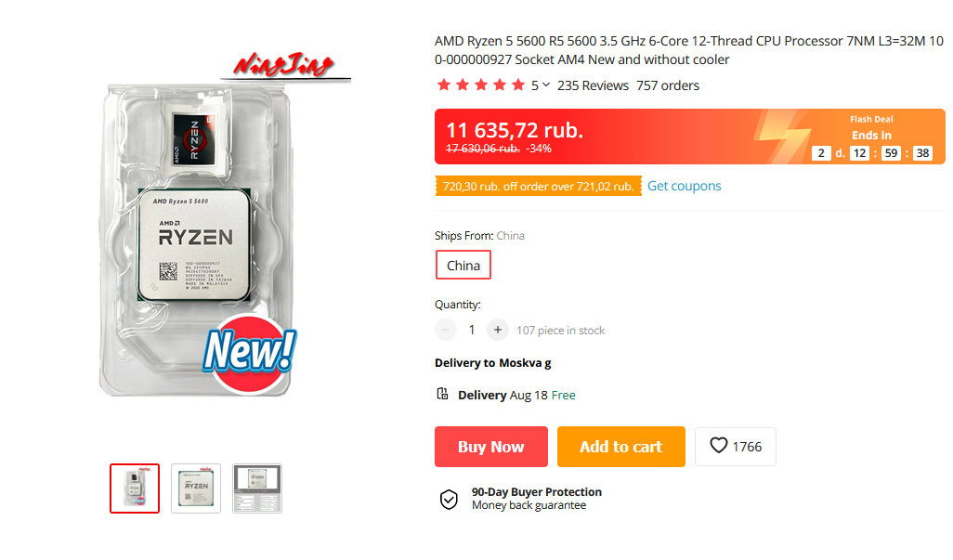Click the delivery document icon

tap(443, 395)
